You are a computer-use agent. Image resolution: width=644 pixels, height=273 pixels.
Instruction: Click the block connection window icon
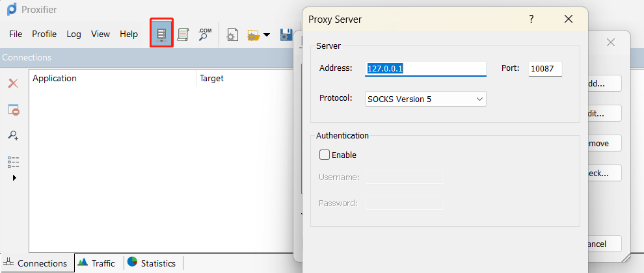tap(14, 110)
